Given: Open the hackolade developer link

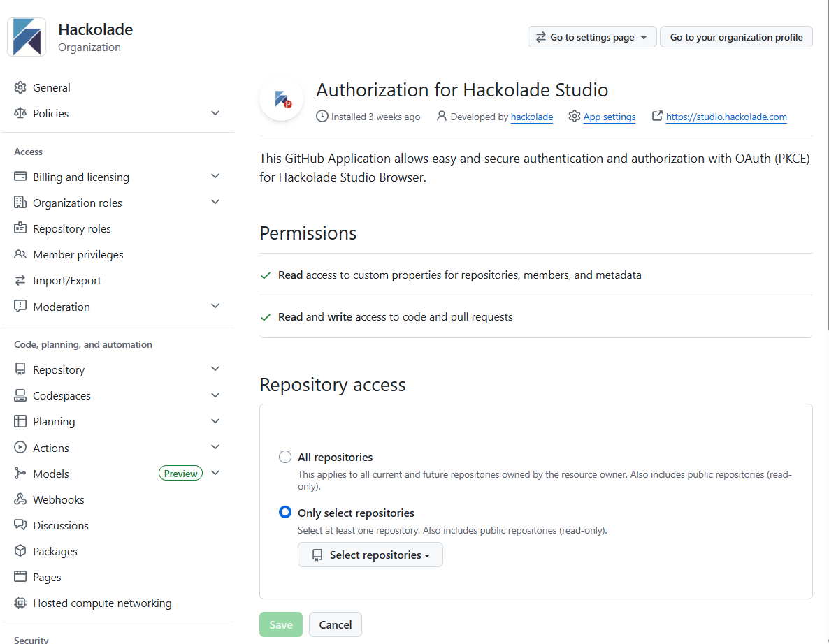Looking at the screenshot, I should click(x=532, y=117).
